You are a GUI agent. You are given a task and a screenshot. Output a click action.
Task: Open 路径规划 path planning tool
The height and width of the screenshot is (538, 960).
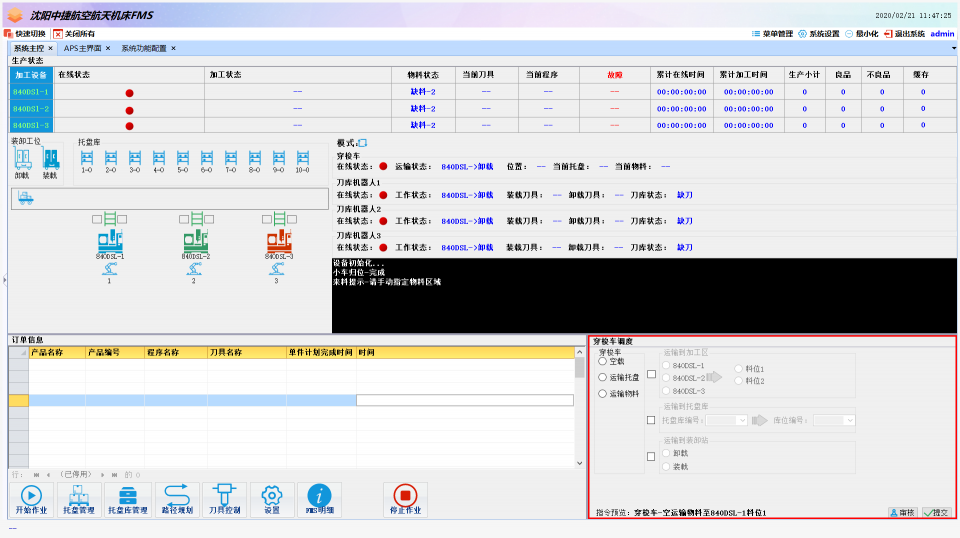point(177,498)
